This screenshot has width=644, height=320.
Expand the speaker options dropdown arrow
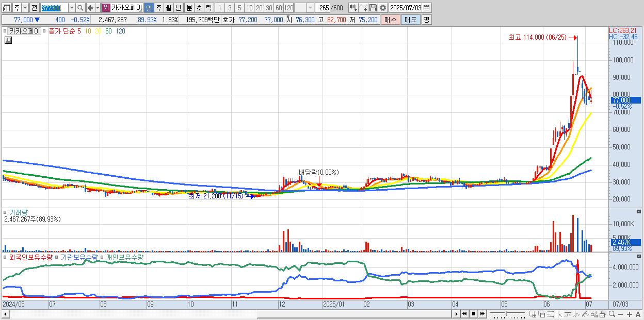(98, 8)
